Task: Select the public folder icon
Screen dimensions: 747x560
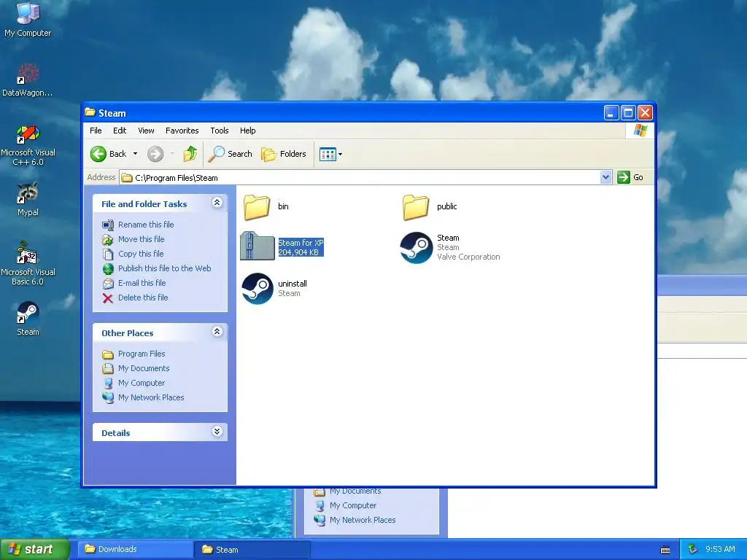Action: click(x=415, y=207)
